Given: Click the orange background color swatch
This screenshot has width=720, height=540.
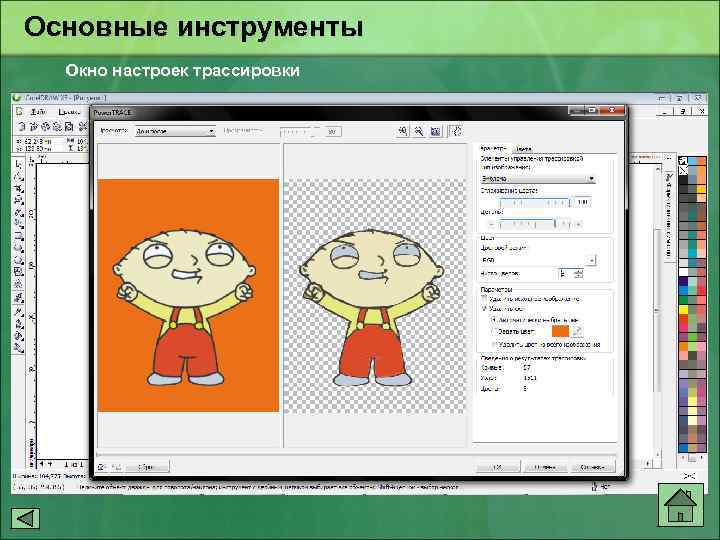Looking at the screenshot, I should click(560, 331).
